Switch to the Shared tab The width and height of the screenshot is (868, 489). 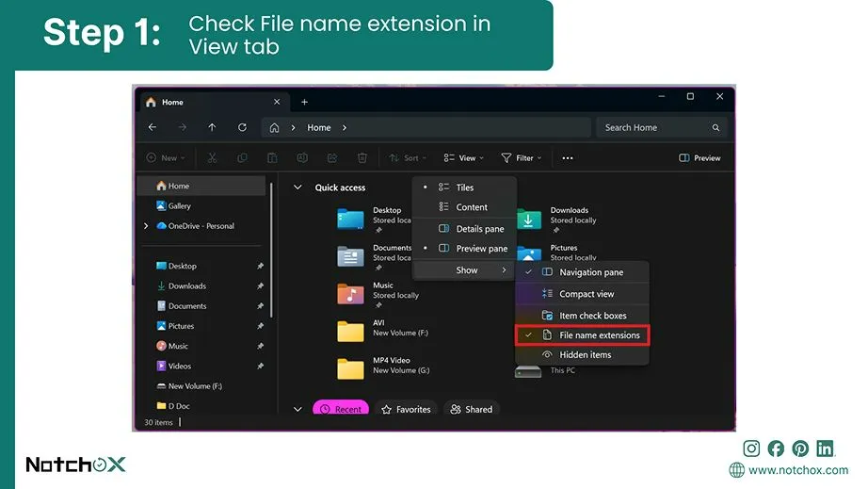tap(472, 409)
